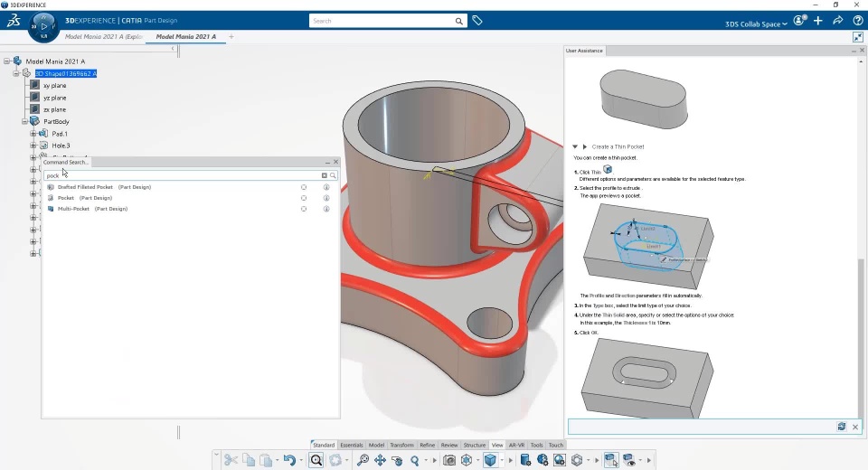Toggle the favorite circle for Multi-Pocket
The width and height of the screenshot is (868, 470).
pyautogui.click(x=304, y=209)
